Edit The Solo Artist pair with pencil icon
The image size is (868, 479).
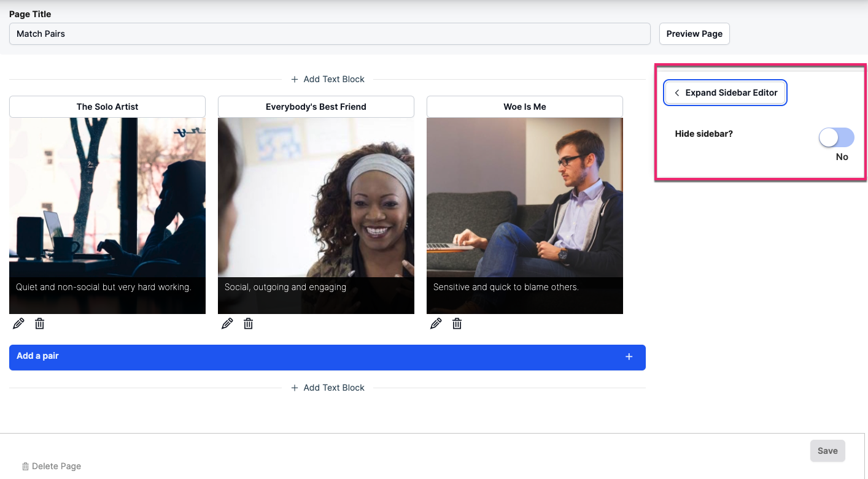pyautogui.click(x=18, y=323)
